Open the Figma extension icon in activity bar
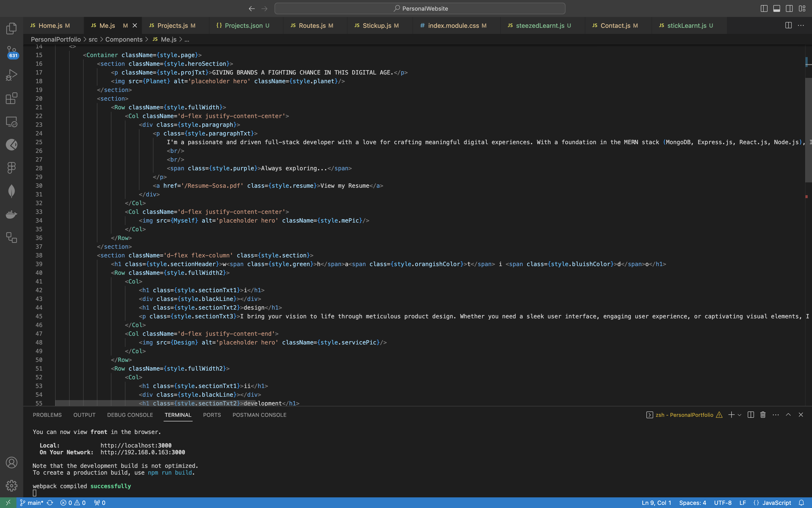This screenshot has width=812, height=508. 11,168
